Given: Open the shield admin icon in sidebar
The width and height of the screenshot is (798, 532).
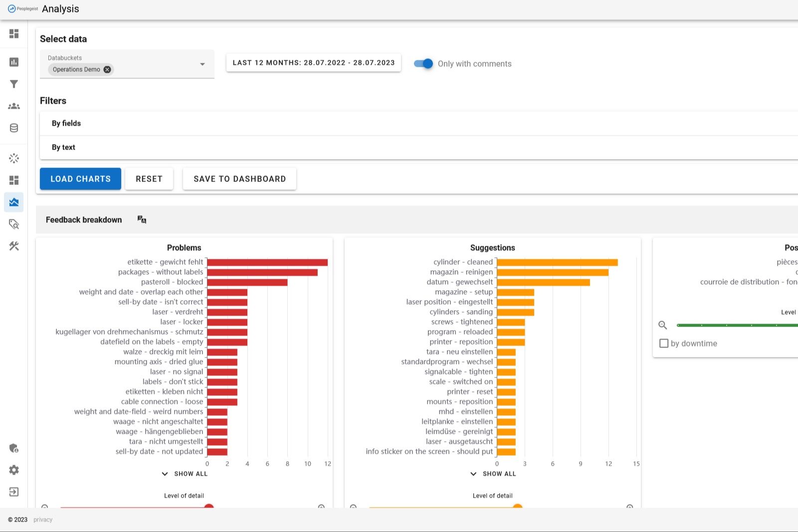Looking at the screenshot, I should [x=14, y=448].
